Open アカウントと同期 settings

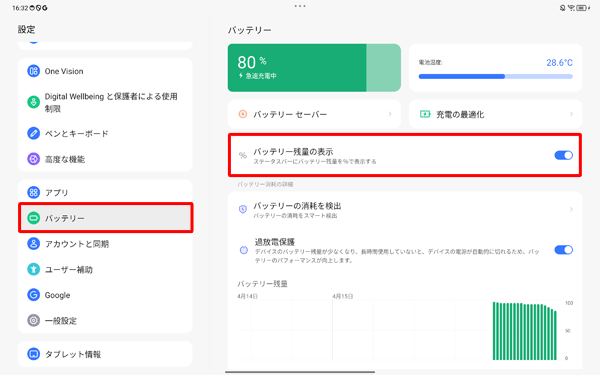click(x=105, y=244)
